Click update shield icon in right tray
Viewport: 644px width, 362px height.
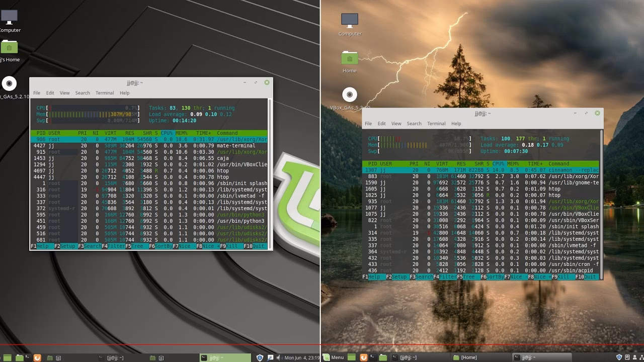click(x=619, y=357)
